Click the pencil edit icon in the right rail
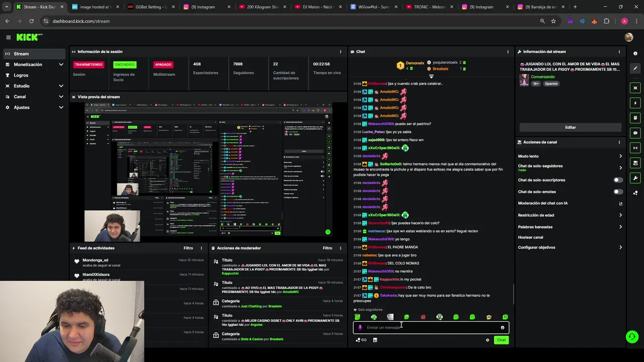This screenshot has width=644, height=362. (635, 68)
